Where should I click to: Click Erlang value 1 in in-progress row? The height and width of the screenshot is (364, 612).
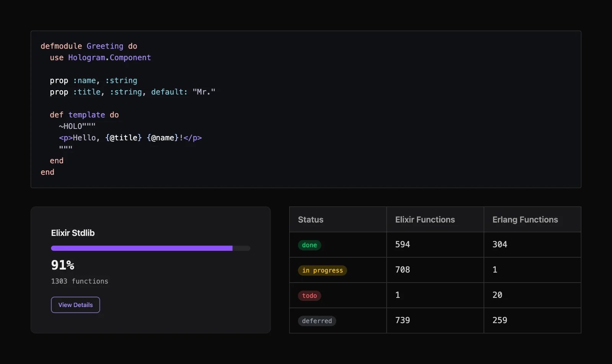coord(532,270)
